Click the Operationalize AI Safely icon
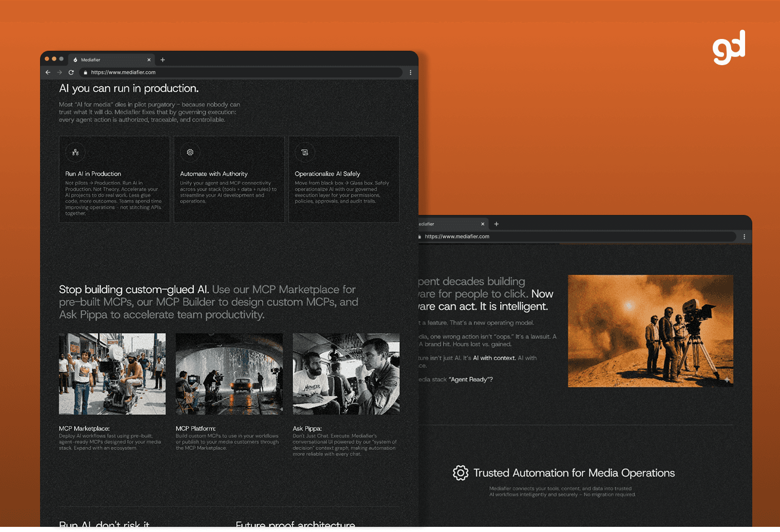The width and height of the screenshot is (780, 532). pos(305,152)
